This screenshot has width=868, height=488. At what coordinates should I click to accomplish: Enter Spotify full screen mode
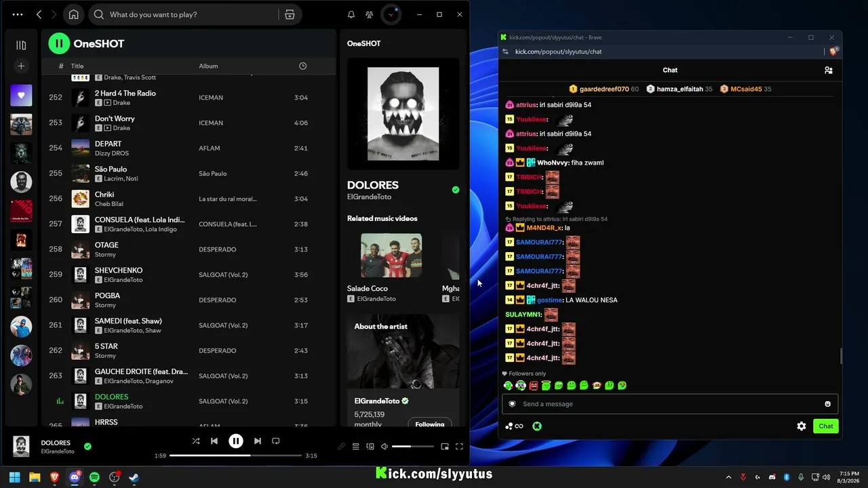click(459, 447)
